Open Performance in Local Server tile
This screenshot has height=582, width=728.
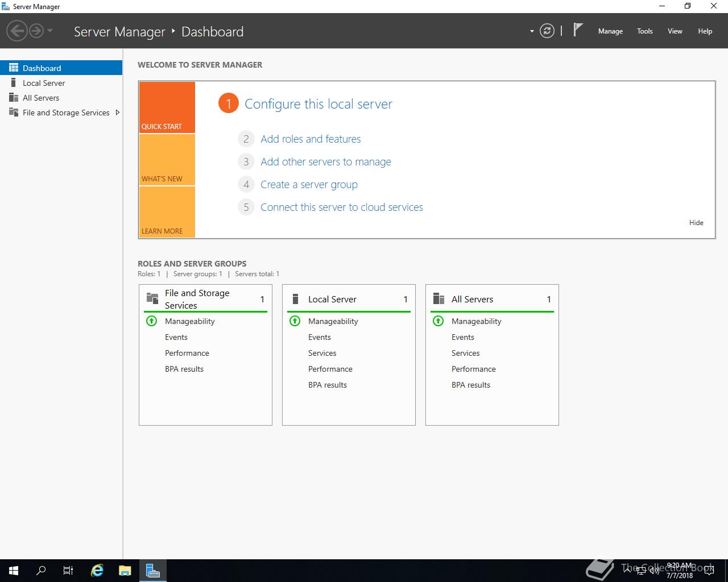click(330, 369)
